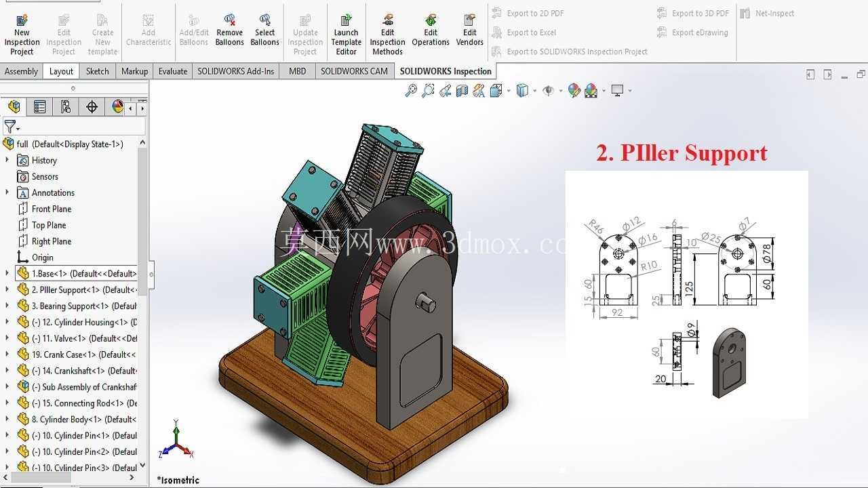This screenshot has width=868, height=488.
Task: Click New Inspection Project button
Action: pyautogui.click(x=22, y=34)
